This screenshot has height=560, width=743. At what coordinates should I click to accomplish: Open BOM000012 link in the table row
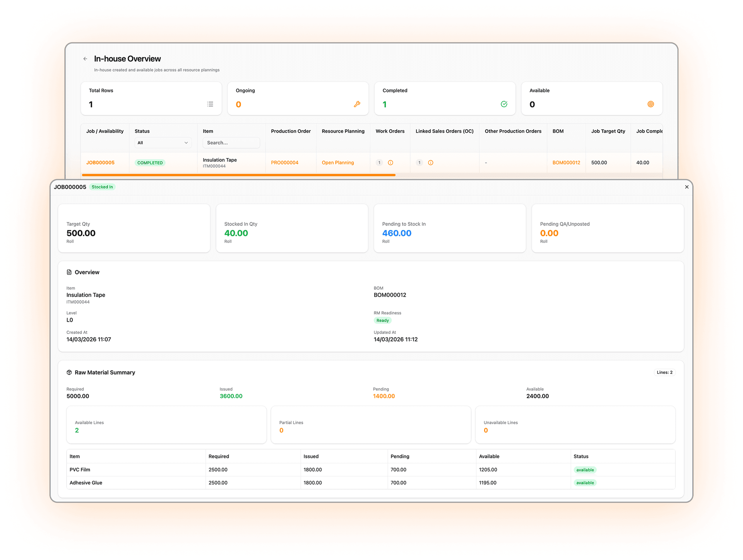click(566, 163)
